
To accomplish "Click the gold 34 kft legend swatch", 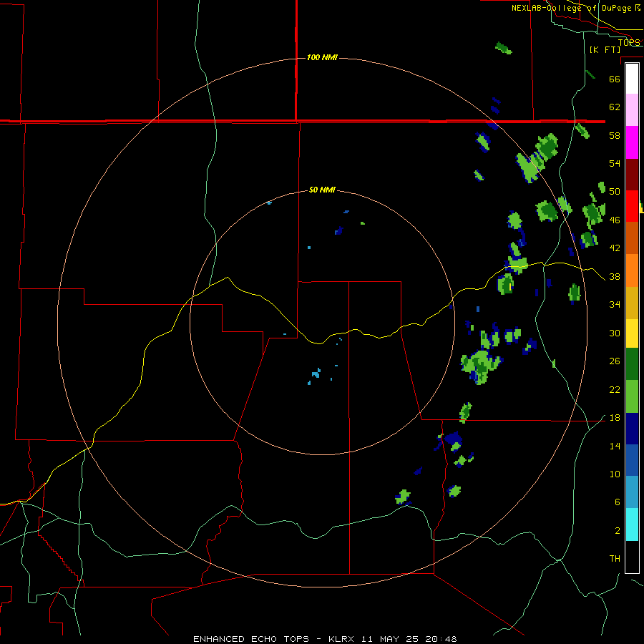I will coord(632,303).
